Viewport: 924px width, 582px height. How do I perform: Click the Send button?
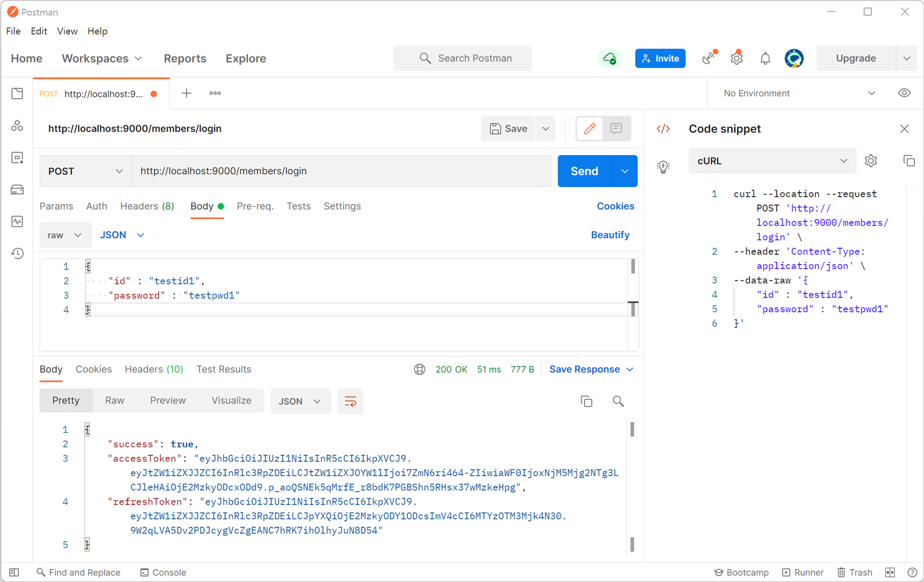coord(585,171)
